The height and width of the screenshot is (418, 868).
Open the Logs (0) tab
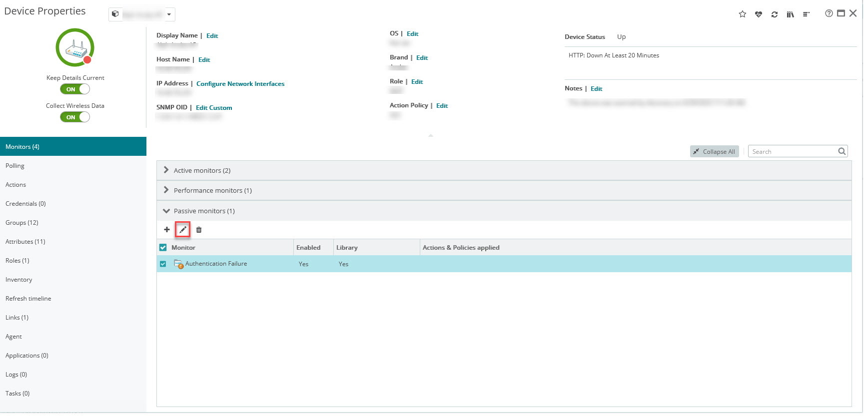[x=73, y=374]
